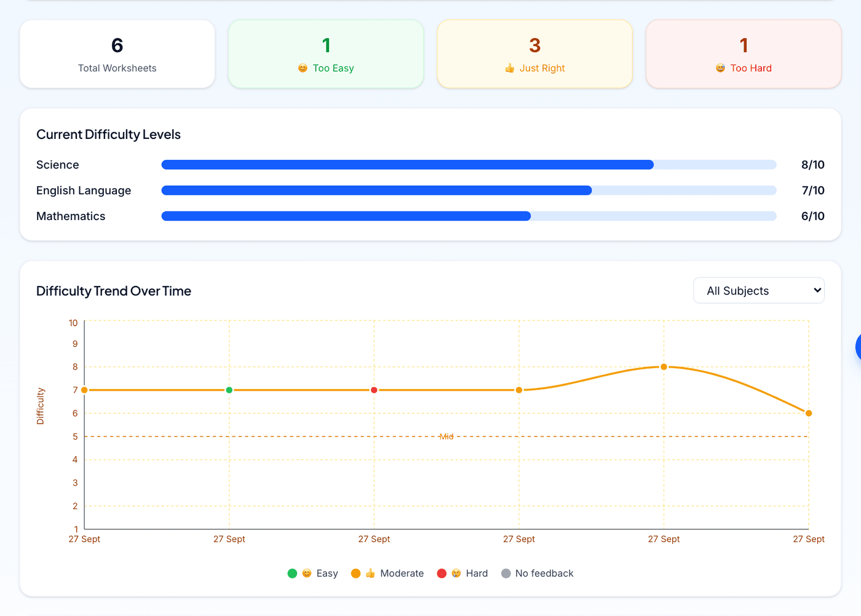Select the green data point on the trend line
861x616 pixels.
click(229, 390)
